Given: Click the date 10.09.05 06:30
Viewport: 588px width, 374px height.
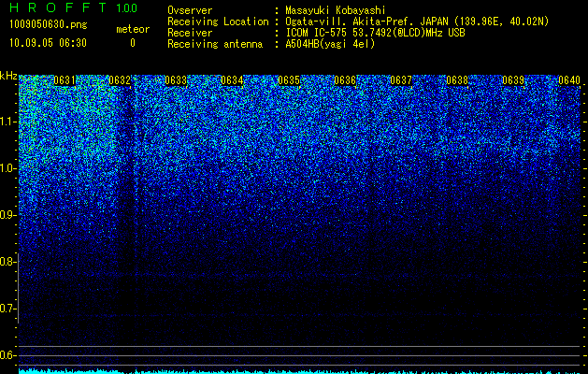Looking at the screenshot, I should [48, 43].
